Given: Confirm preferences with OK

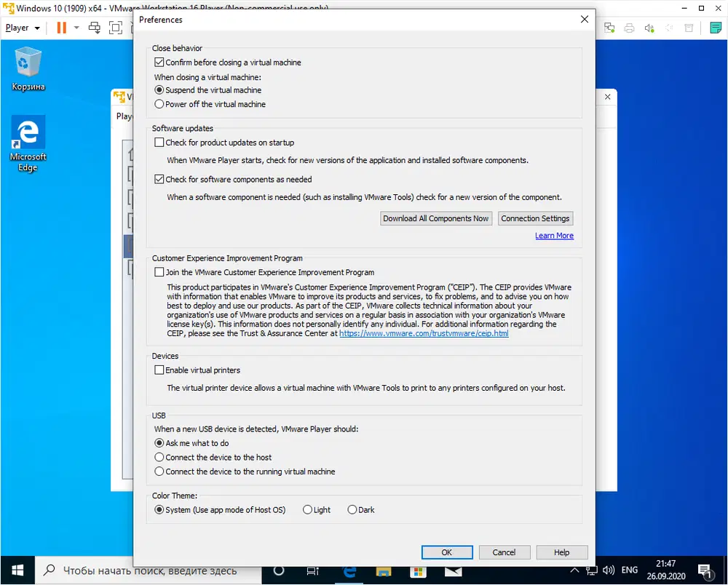Looking at the screenshot, I should (447, 552).
